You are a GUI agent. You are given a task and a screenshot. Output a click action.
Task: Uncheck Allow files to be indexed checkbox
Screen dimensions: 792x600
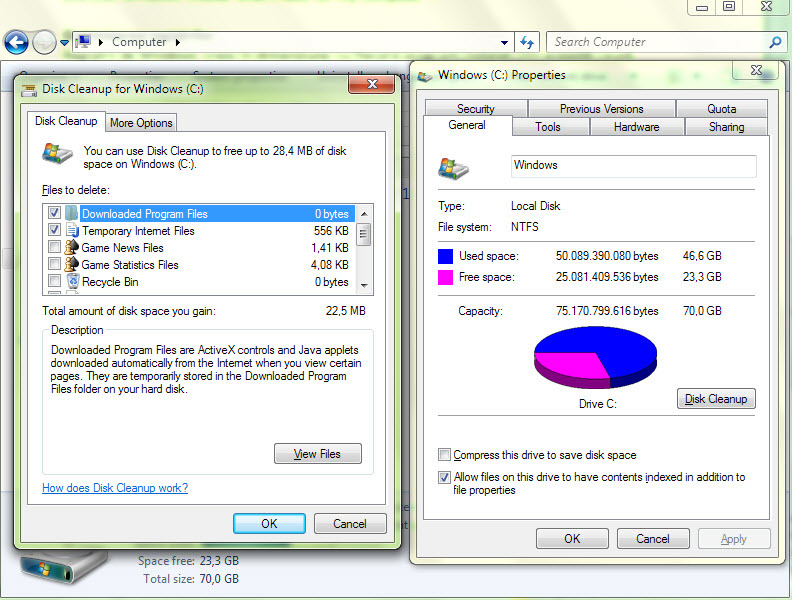coord(444,477)
